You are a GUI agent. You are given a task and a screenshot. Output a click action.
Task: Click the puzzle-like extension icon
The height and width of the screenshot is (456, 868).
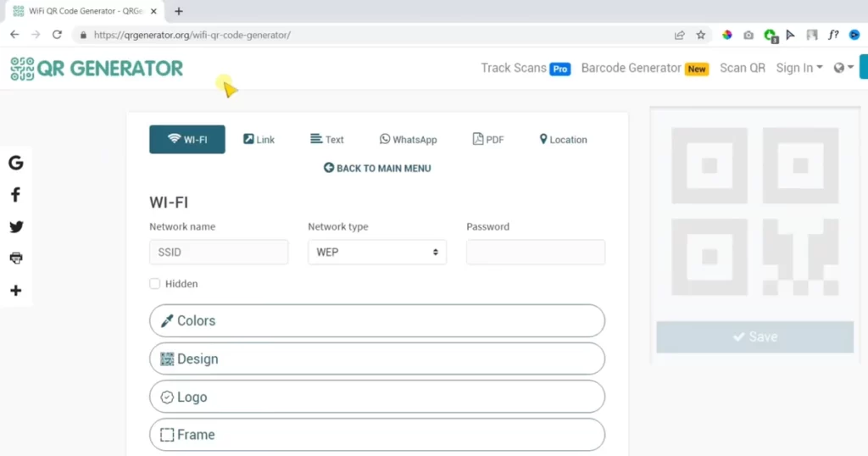click(x=812, y=35)
